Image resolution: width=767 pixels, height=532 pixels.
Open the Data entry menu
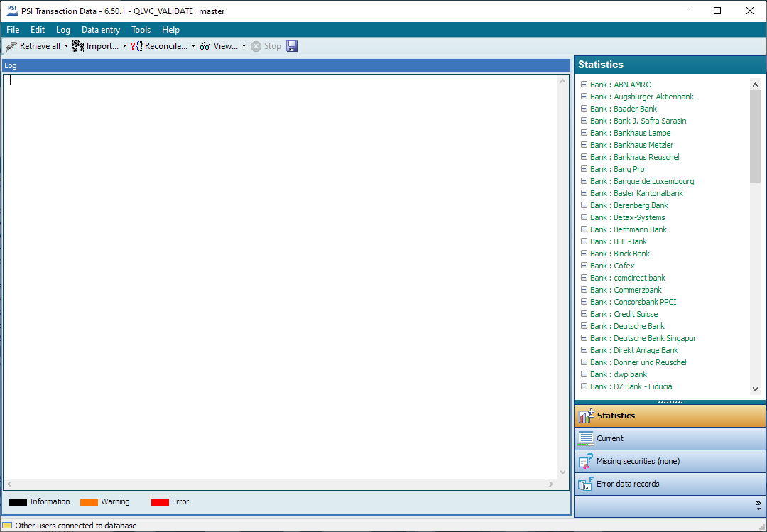pyautogui.click(x=100, y=30)
